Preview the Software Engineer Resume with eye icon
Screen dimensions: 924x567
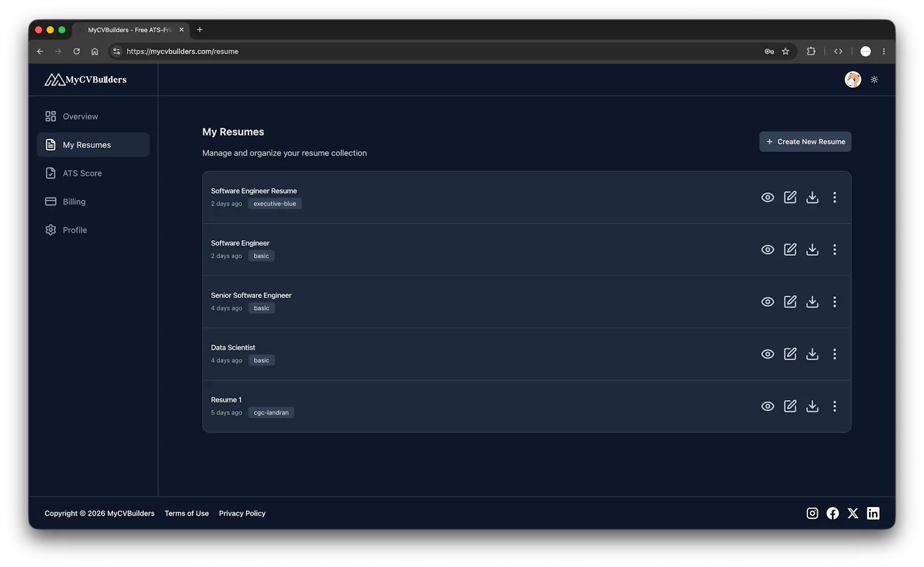coord(767,197)
